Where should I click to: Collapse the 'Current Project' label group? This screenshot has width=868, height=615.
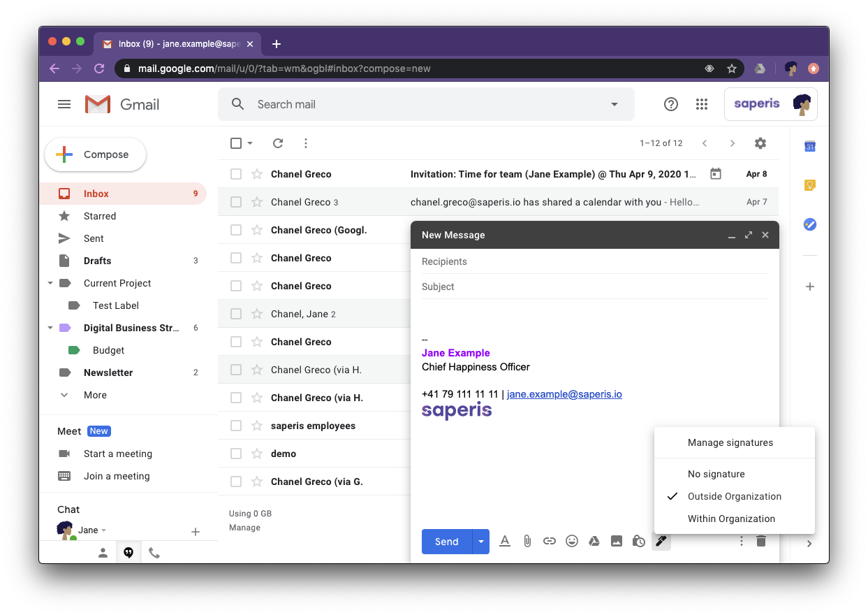50,283
